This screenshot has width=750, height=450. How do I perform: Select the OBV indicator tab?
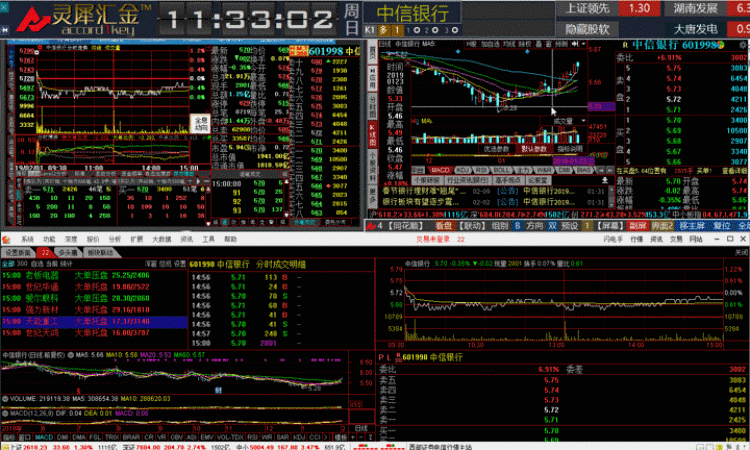tap(176, 437)
